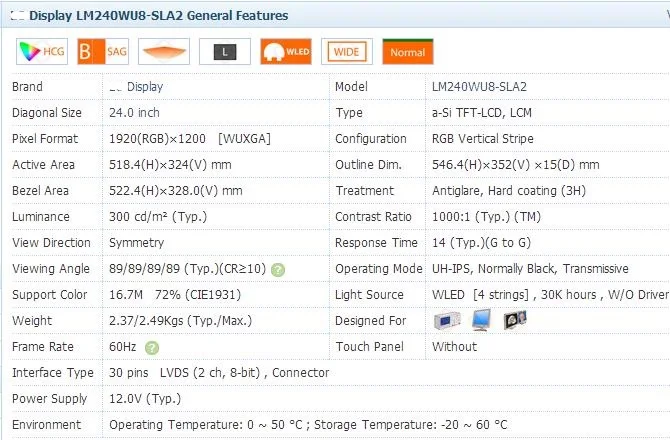Screen dimensions: 670x440
Task: Click the Diagonal Size row label
Action: pos(47,113)
